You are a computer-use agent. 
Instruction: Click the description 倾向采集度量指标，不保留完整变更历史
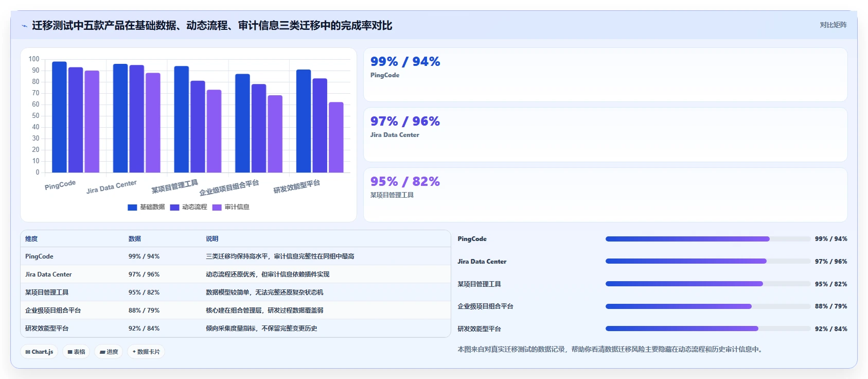pos(261,329)
